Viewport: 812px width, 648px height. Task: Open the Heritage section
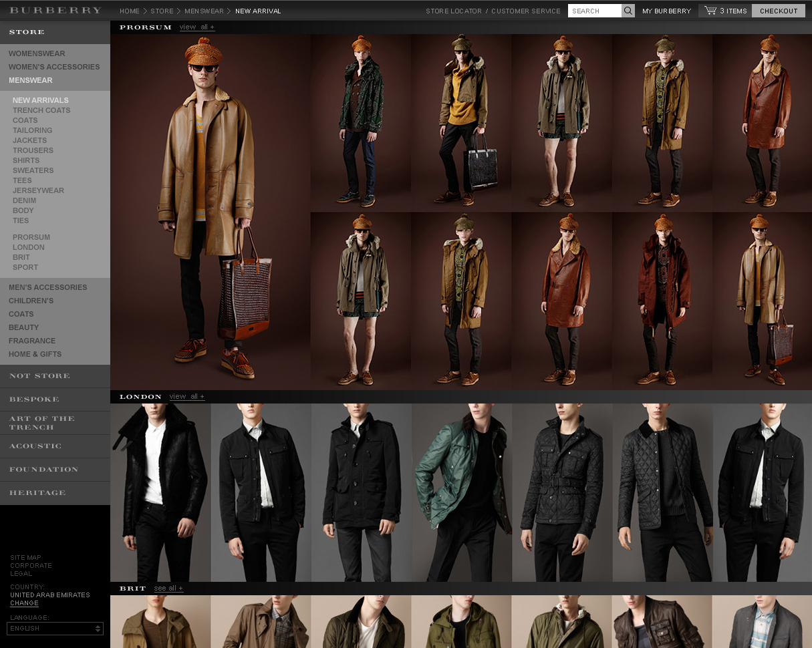tap(37, 493)
